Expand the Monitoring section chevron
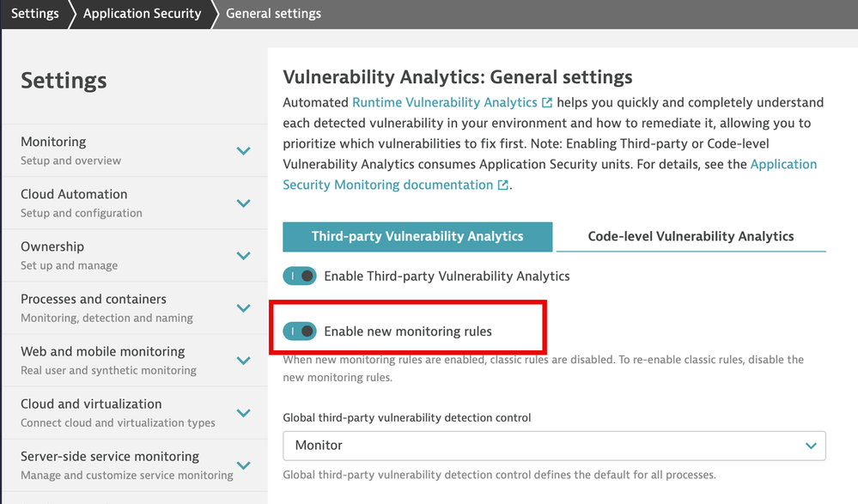Image resolution: width=858 pixels, height=504 pixels. coord(244,150)
